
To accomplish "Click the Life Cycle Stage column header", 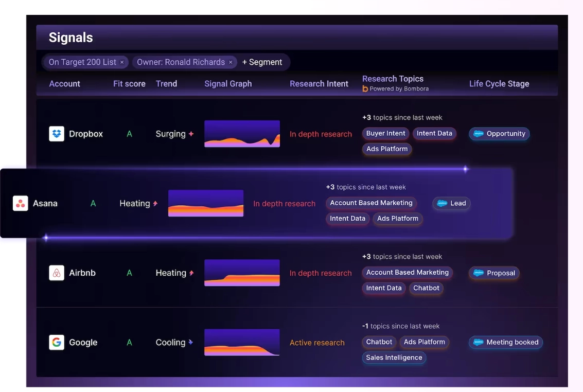I will (499, 84).
